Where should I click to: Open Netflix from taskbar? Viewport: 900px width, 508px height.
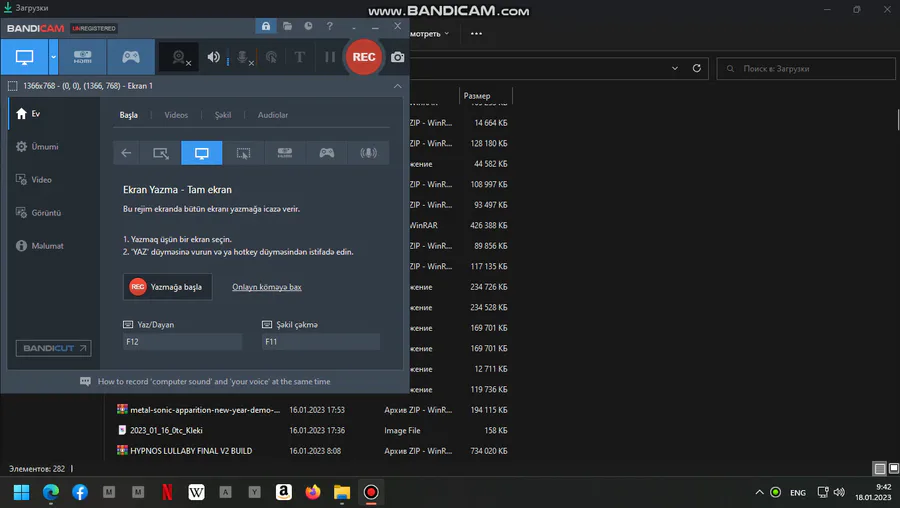tap(167, 493)
